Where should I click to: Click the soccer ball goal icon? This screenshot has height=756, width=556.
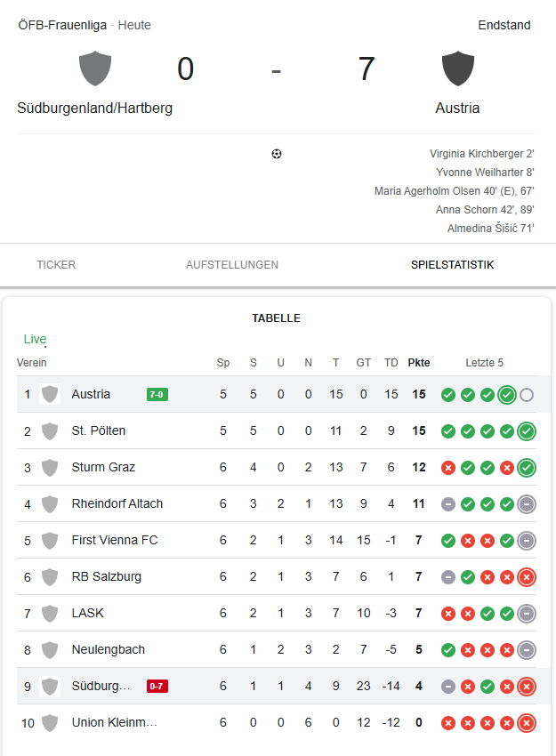click(277, 154)
